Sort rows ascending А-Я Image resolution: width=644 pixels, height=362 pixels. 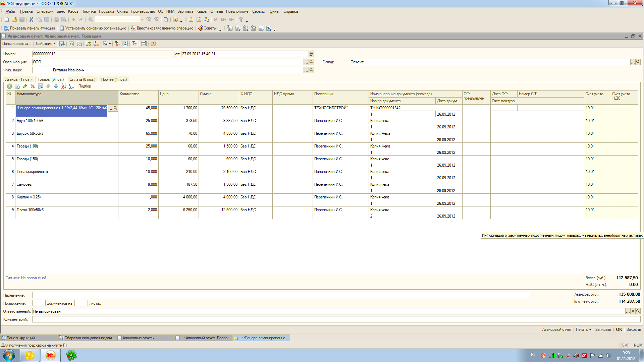(64, 86)
